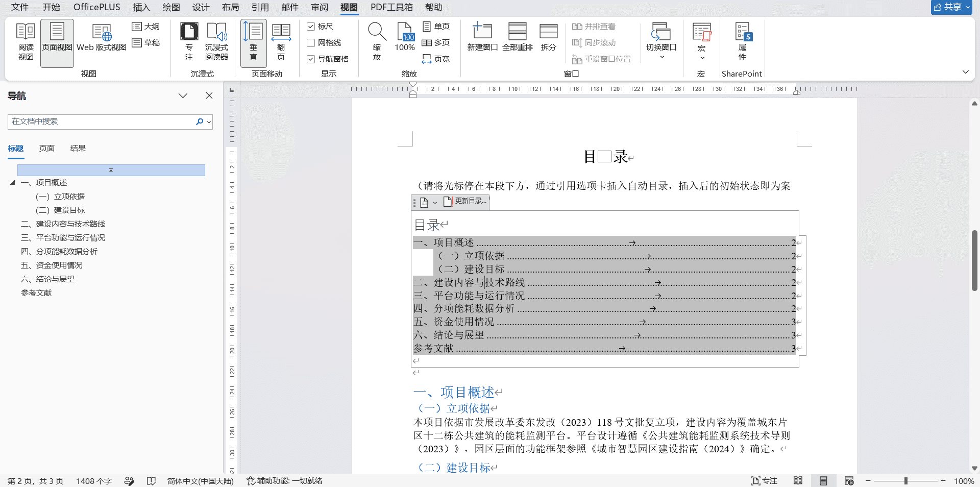The height and width of the screenshot is (487, 980).
Task: Switch navigation pane to Pages (页面) tab
Action: coord(47,149)
